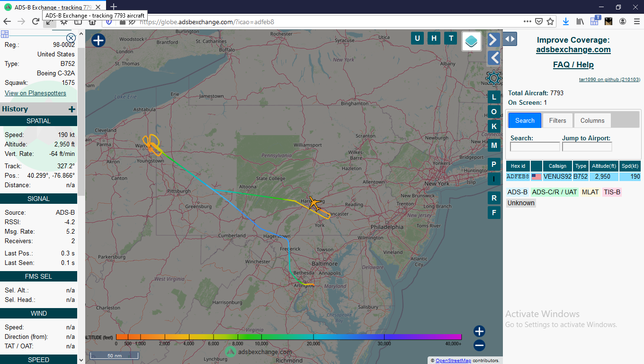644x364 pixels.
Task: Switch to the Search tab
Action: pos(525,120)
